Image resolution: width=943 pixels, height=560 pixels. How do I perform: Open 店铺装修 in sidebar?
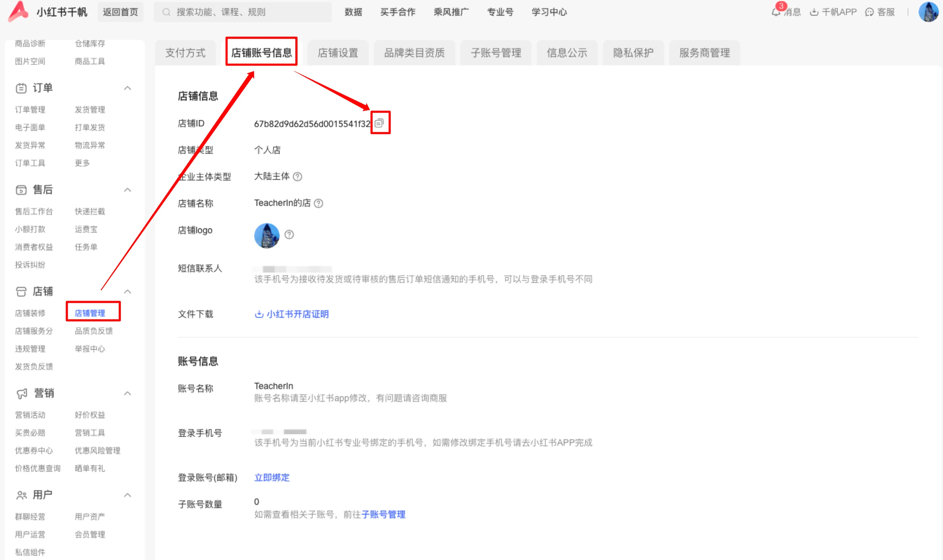click(30, 313)
